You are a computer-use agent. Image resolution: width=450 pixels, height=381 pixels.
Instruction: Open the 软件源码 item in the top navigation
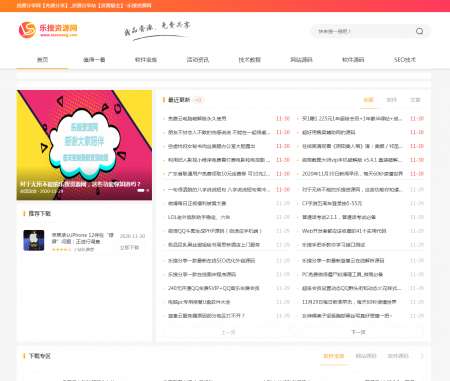pos(353,60)
